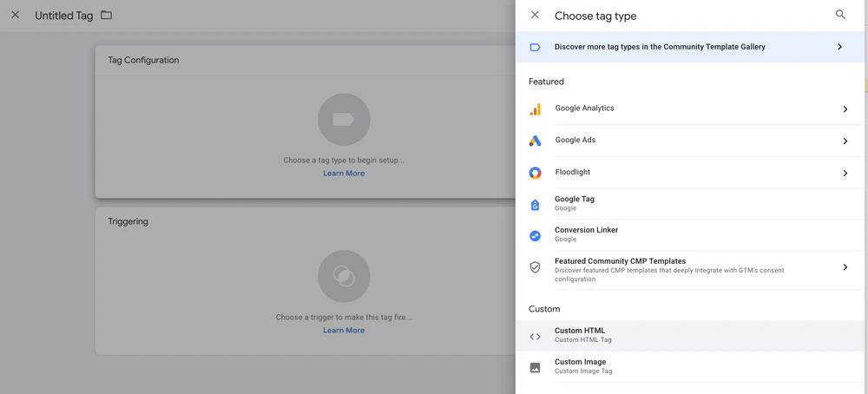
Task: Open the folder icon next to Untitled Tag
Action: coord(106,16)
